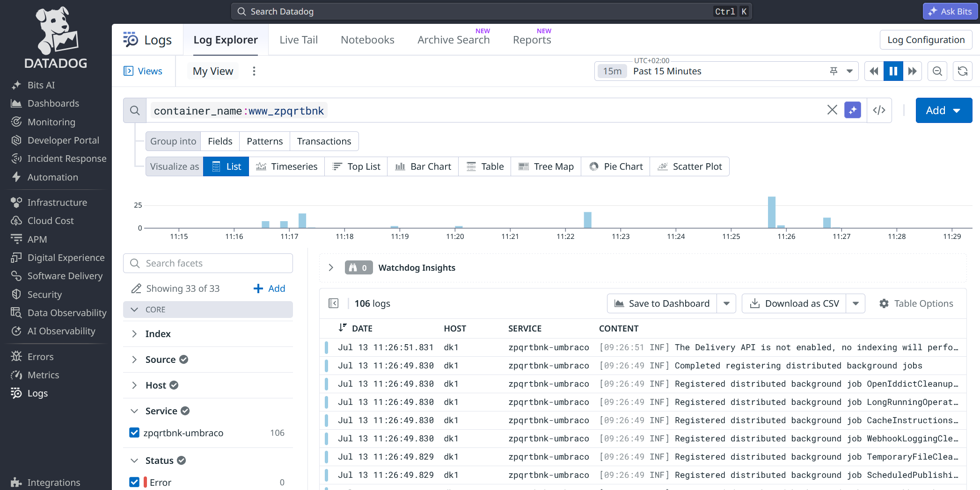Image resolution: width=980 pixels, height=490 pixels.
Task: Switch visualization to Timeseries
Action: point(286,166)
